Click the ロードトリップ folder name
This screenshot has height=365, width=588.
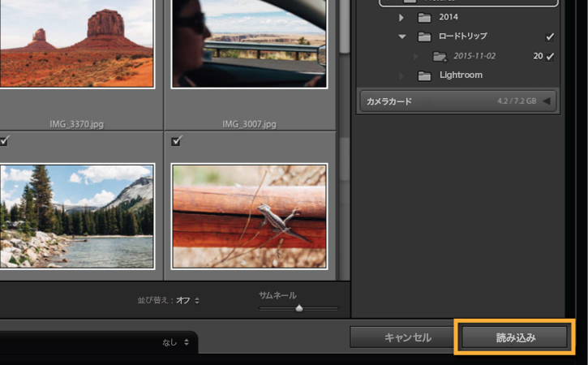pos(463,36)
